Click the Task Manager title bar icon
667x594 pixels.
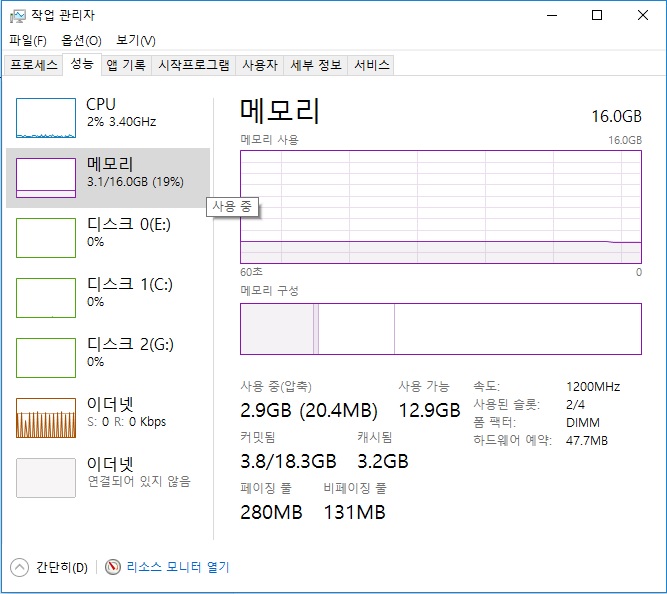(x=18, y=16)
